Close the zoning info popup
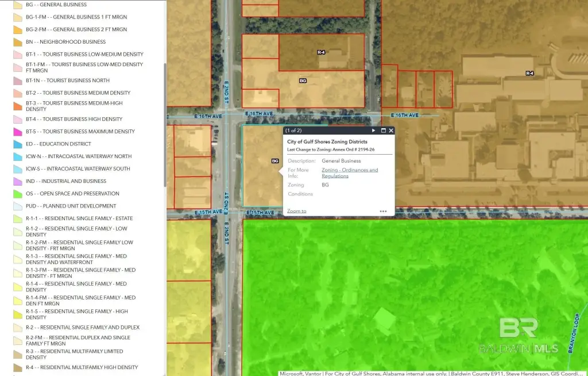The image size is (588, 376). pos(391,131)
